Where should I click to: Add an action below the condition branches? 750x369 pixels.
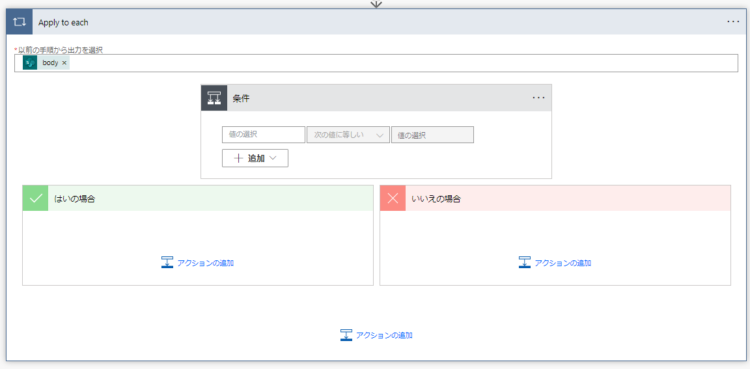coord(376,335)
